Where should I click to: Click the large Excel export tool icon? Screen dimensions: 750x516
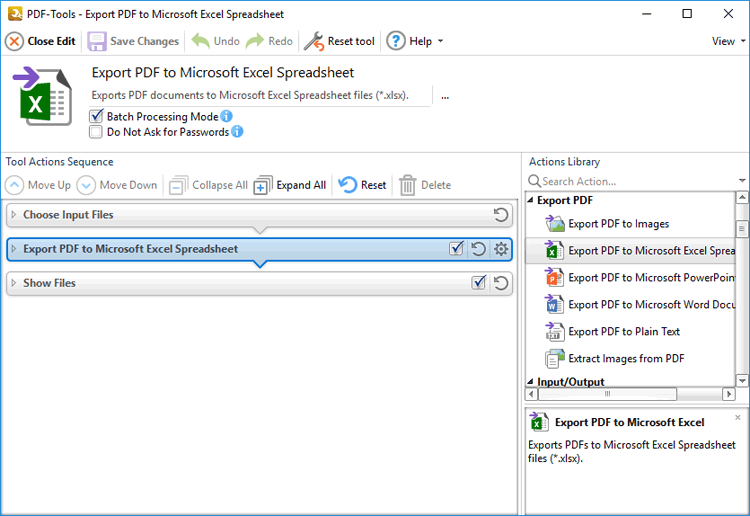(x=43, y=97)
